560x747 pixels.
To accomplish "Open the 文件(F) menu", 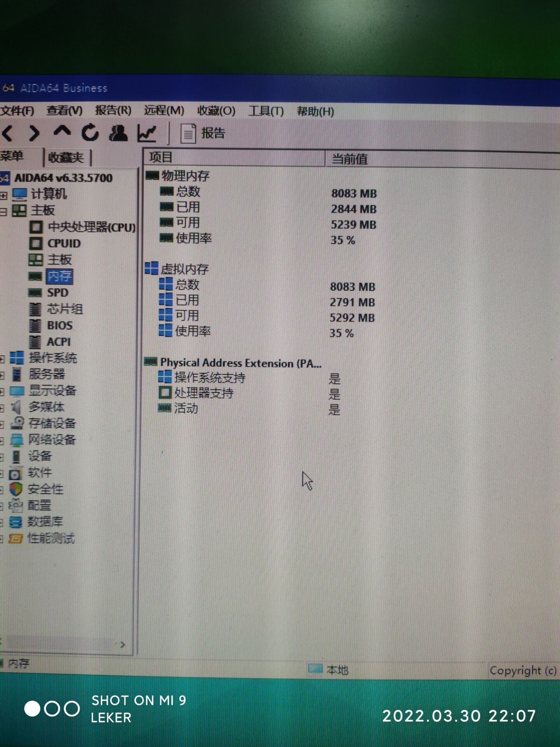I will [x=17, y=111].
